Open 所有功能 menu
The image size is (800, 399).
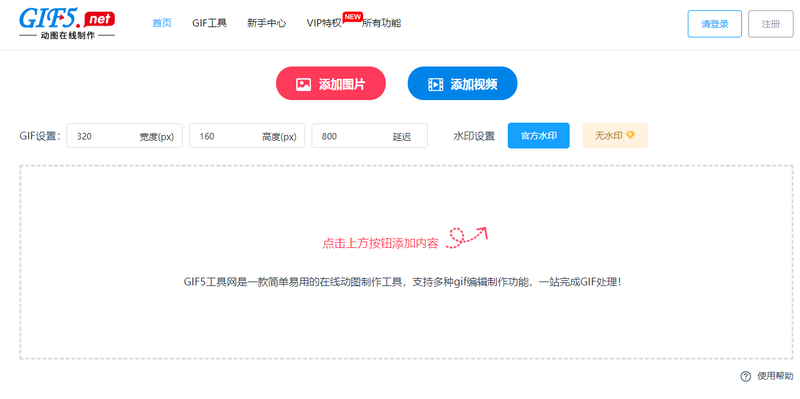pos(382,23)
